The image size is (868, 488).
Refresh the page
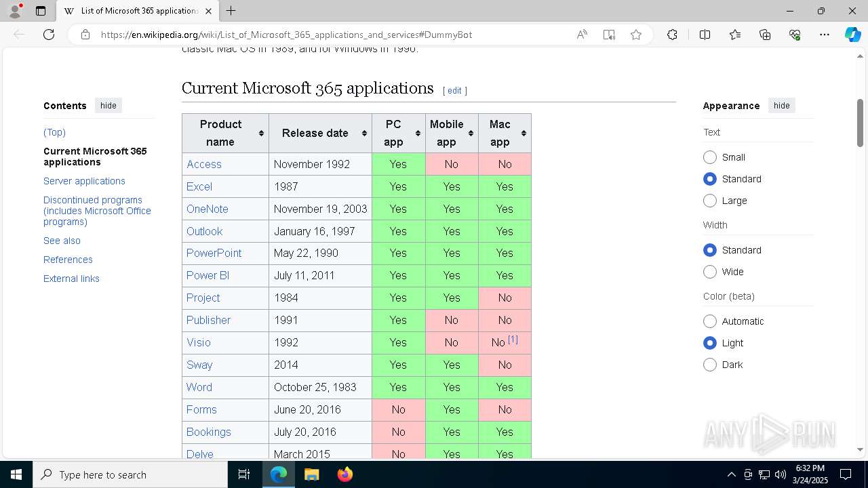click(49, 35)
